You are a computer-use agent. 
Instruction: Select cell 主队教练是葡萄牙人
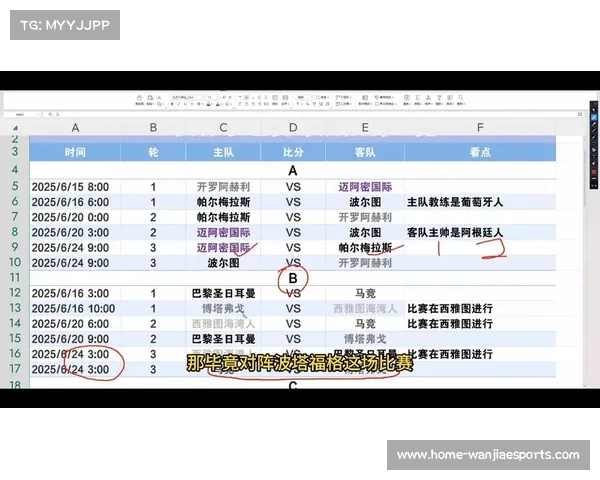480,202
